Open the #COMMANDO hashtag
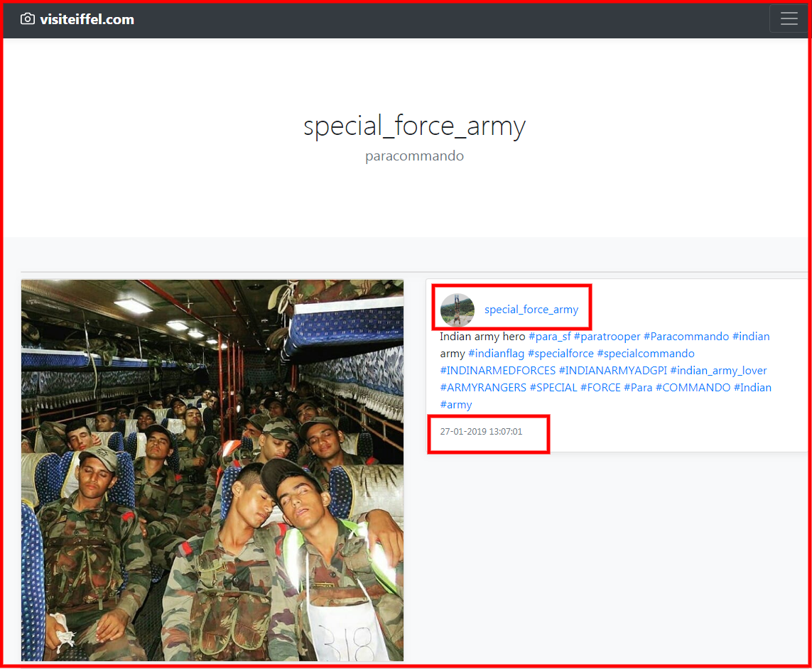 coord(693,388)
